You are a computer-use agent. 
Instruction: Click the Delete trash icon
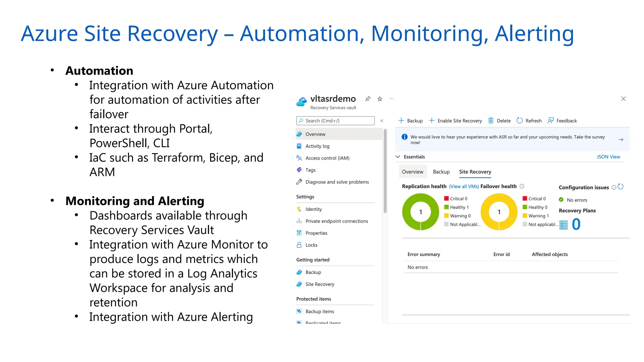click(x=491, y=121)
